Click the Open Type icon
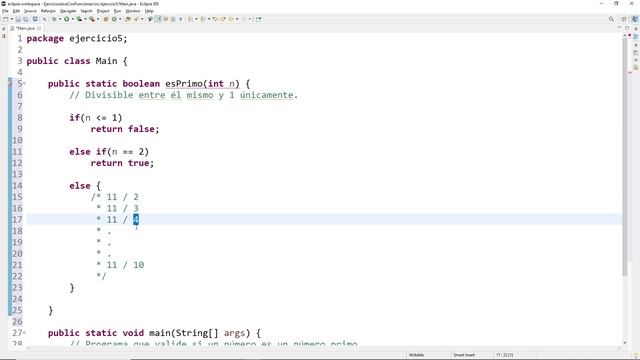Screen dimensions: 640x360 128,19
